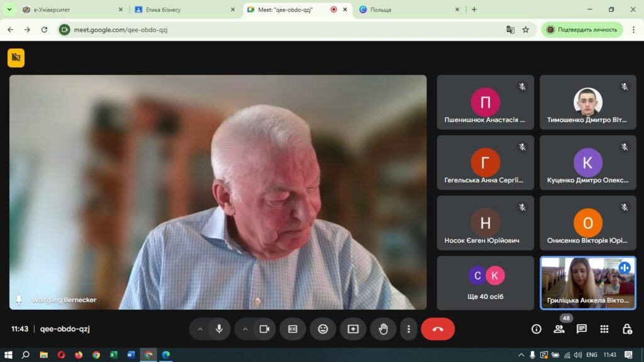
Task: Show the people list with 48 participants
Action: click(x=559, y=329)
